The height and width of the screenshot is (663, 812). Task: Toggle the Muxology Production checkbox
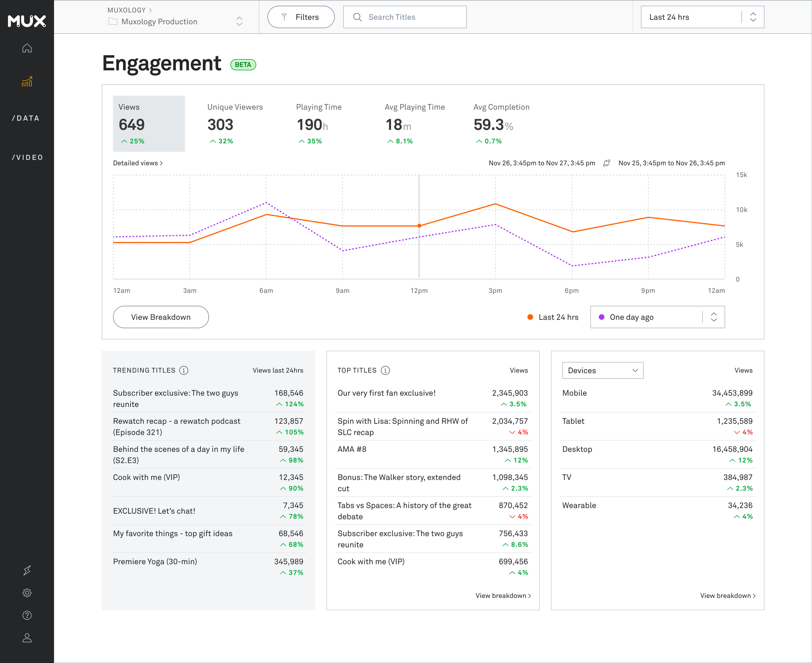coord(112,21)
